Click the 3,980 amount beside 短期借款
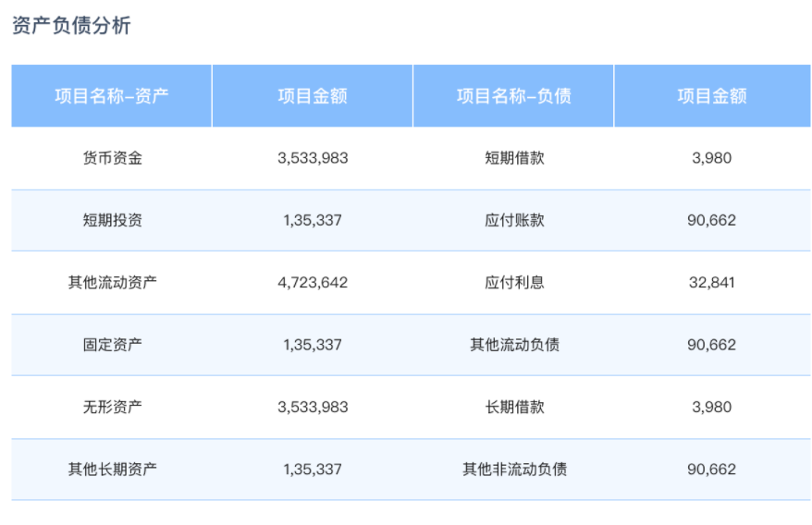This screenshot has height=525, width=812. pos(711,158)
